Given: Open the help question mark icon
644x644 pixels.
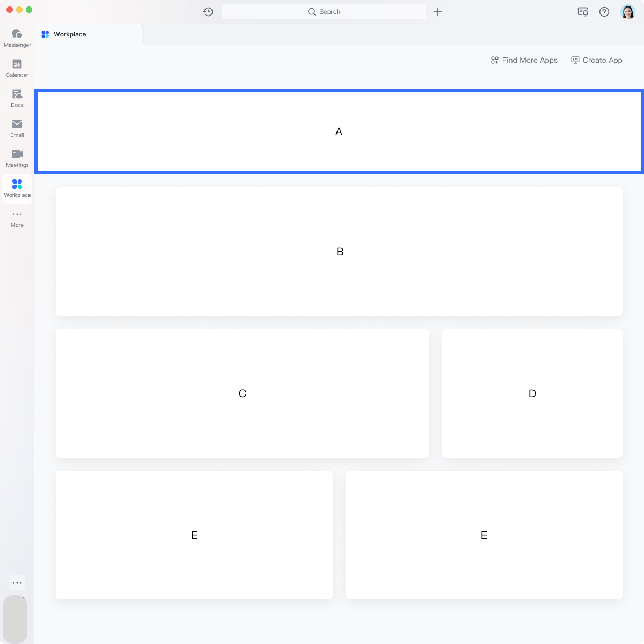Looking at the screenshot, I should [604, 12].
